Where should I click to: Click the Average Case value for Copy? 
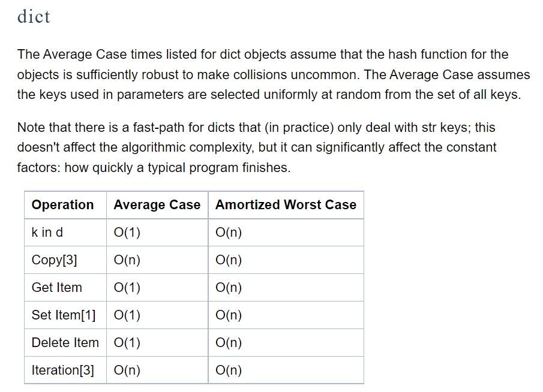click(127, 260)
